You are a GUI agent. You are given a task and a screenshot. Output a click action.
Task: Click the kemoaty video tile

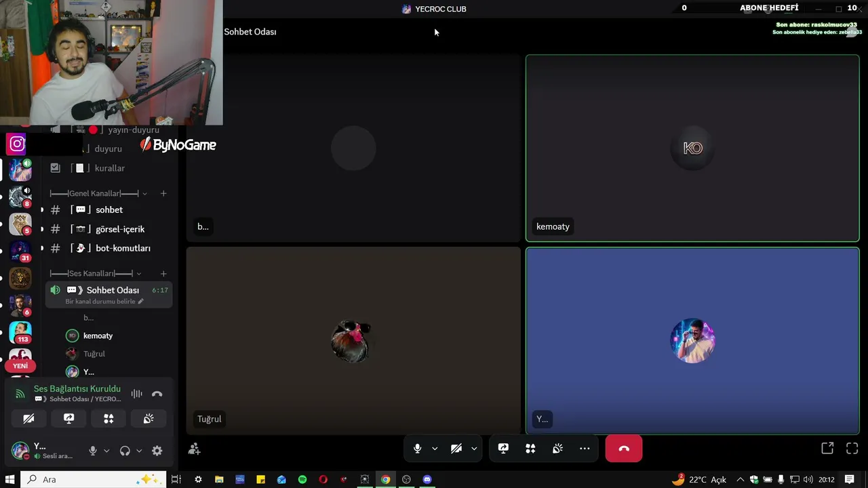pos(692,148)
